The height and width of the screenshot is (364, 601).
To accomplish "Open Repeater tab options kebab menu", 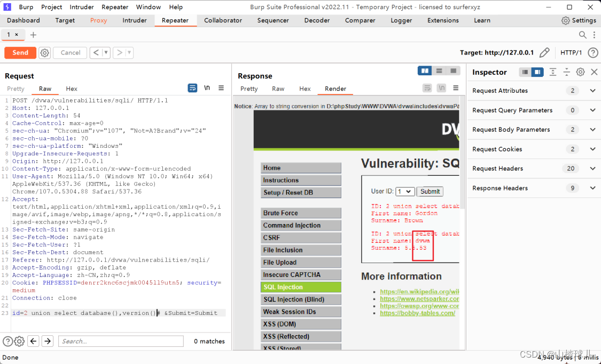I will [594, 35].
